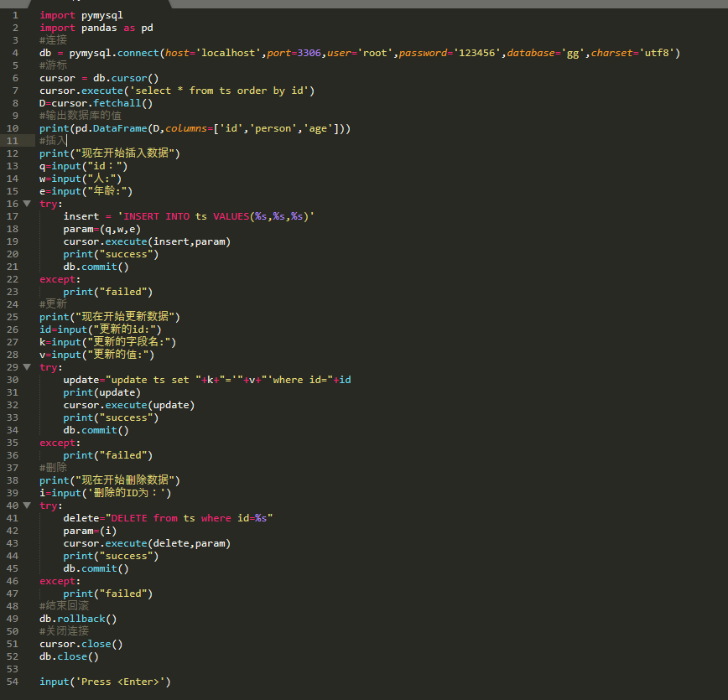Click 'pandas' in the import line
Viewport: 728px width, 700px height.
(x=99, y=28)
